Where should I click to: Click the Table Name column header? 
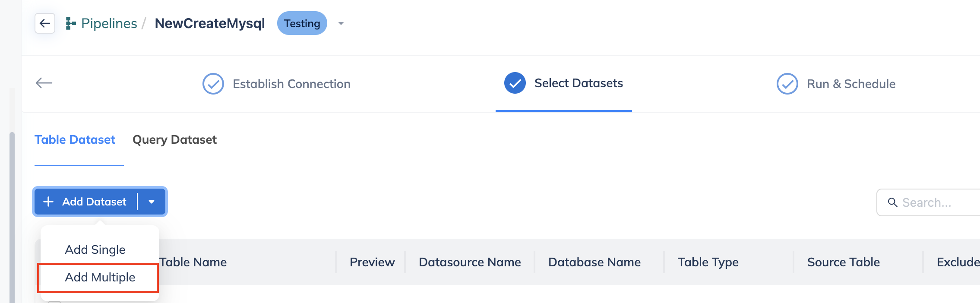(x=193, y=262)
